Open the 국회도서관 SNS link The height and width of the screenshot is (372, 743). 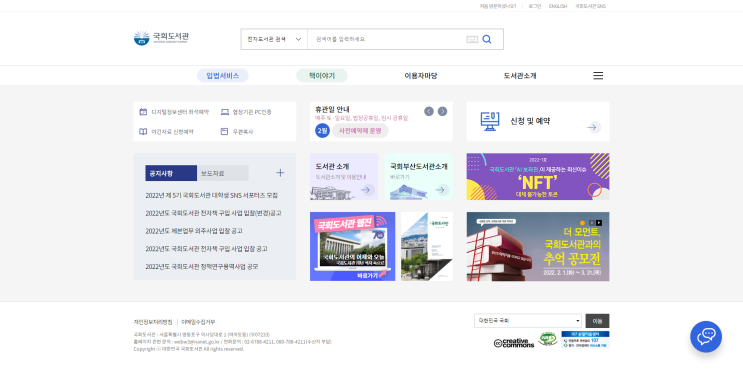pyautogui.click(x=590, y=6)
